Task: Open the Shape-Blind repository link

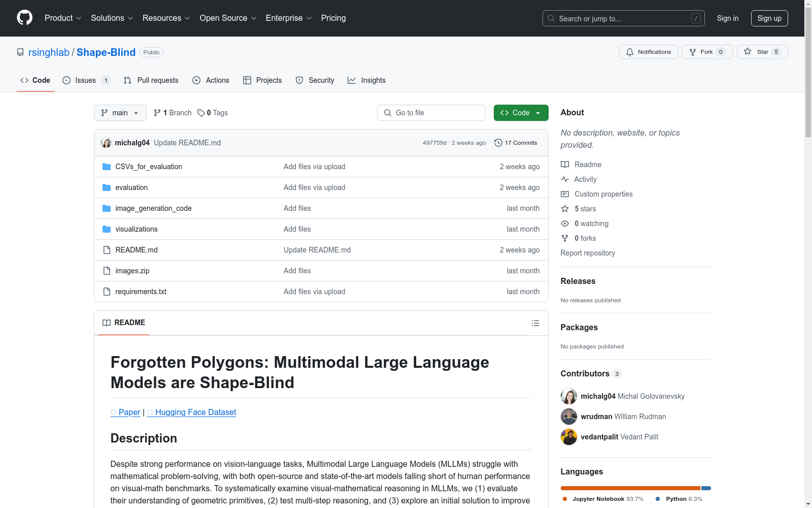Action: coord(106,52)
